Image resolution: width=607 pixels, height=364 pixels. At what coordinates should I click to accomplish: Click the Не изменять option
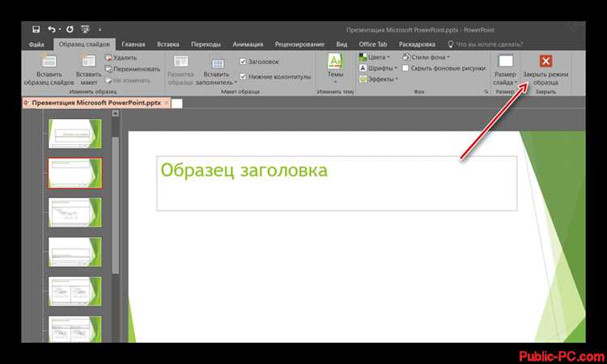point(128,80)
